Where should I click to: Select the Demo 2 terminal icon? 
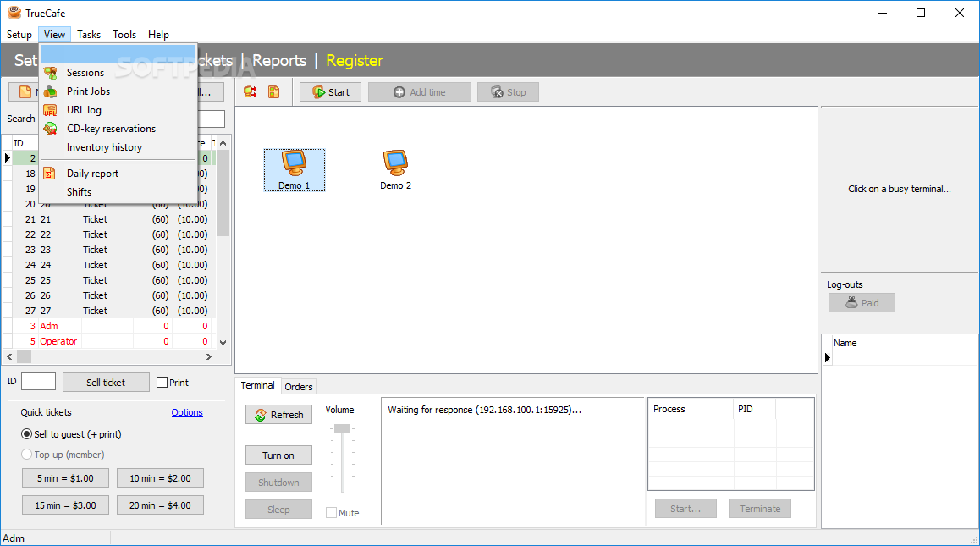395,170
